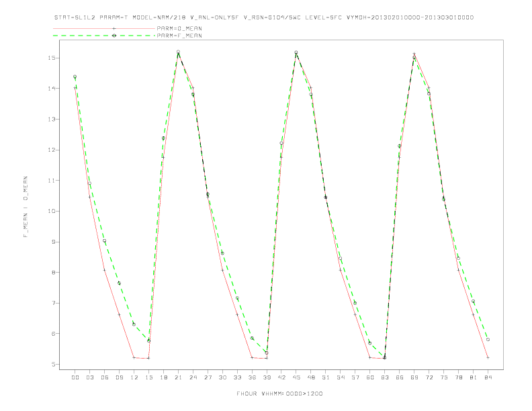Click the y-axis tick label 15
The width and height of the screenshot is (532, 411).
click(x=52, y=58)
